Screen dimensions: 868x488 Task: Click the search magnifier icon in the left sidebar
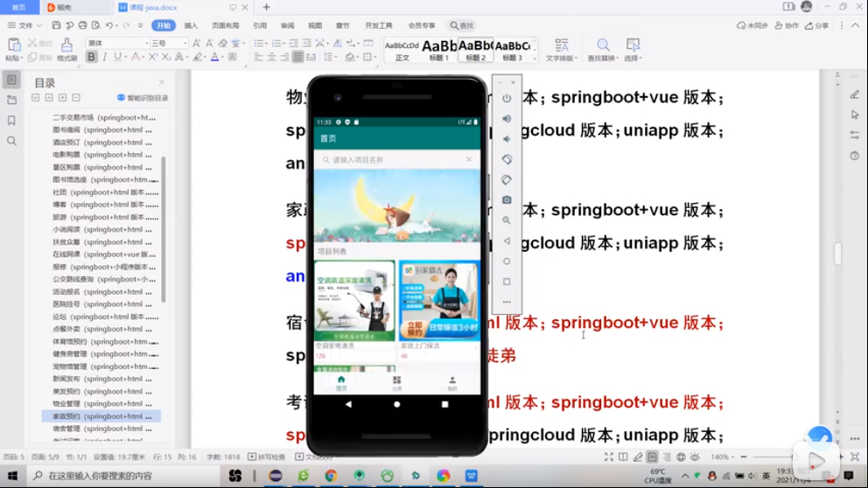click(x=11, y=141)
